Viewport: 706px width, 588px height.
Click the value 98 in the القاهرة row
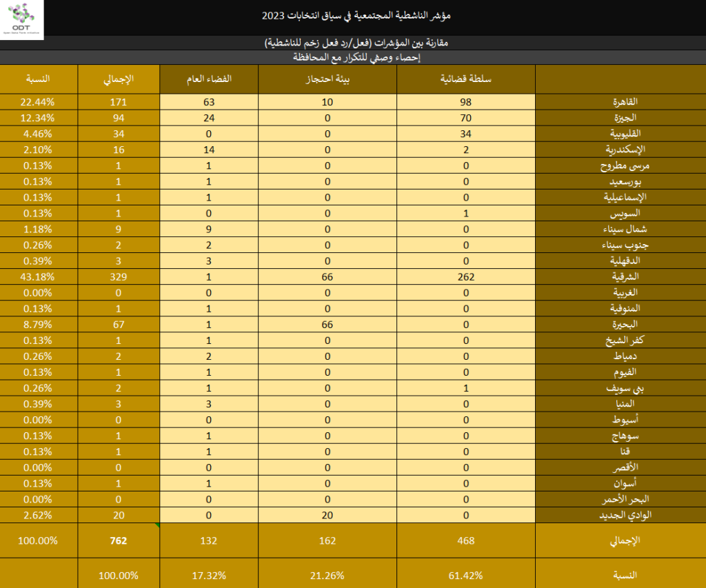click(465, 102)
